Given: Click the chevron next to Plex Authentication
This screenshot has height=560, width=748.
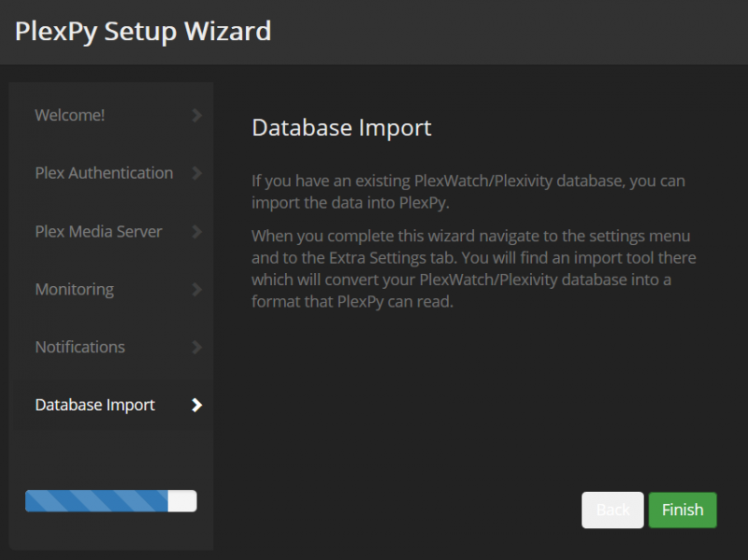Looking at the screenshot, I should [x=196, y=173].
